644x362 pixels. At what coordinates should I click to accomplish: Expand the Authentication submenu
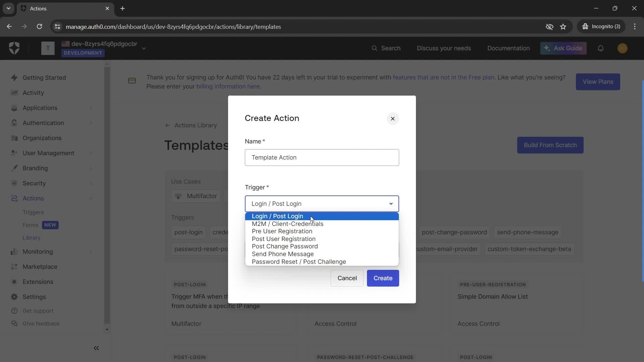coord(91,123)
